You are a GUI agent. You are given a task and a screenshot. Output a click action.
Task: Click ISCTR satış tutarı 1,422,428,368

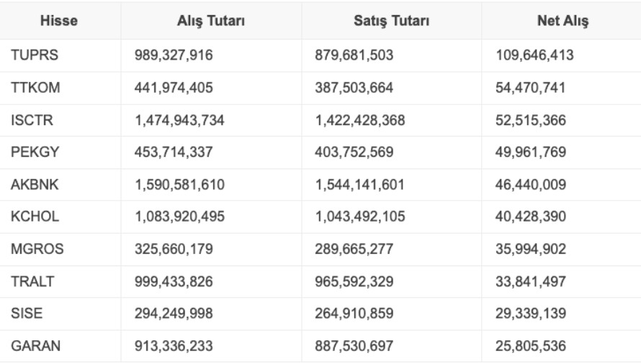359,120
